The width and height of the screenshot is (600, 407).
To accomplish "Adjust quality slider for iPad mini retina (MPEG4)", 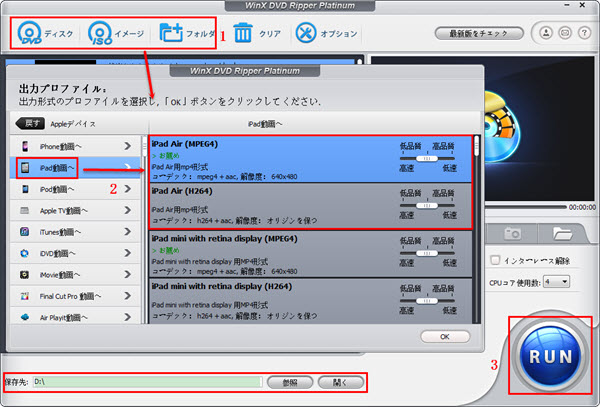I will pyautogui.click(x=427, y=253).
